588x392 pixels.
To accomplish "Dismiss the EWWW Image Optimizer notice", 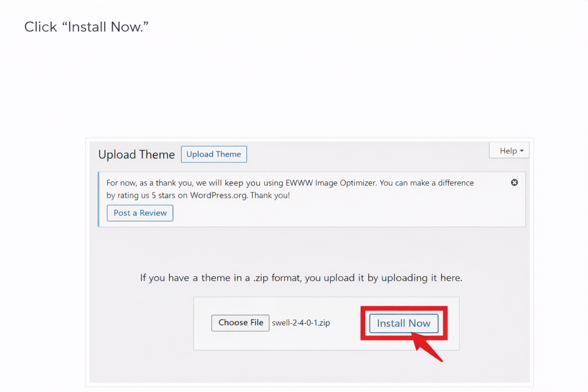I will pyautogui.click(x=514, y=183).
